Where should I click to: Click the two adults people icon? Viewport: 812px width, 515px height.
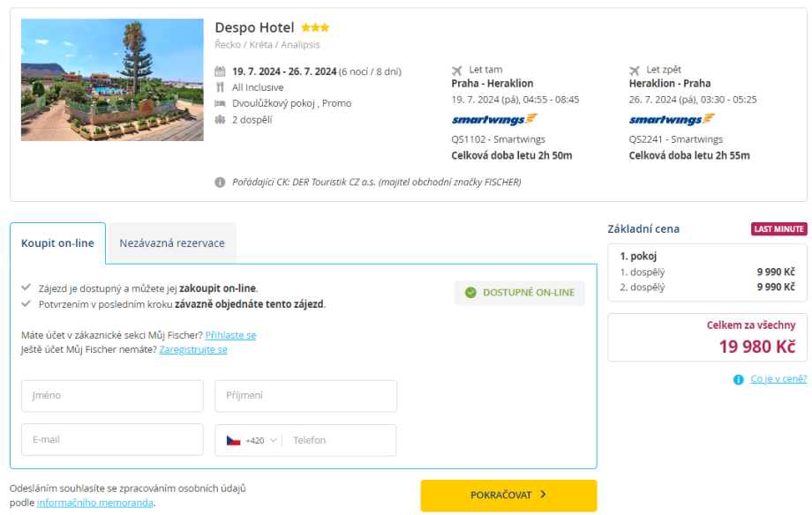click(x=221, y=119)
